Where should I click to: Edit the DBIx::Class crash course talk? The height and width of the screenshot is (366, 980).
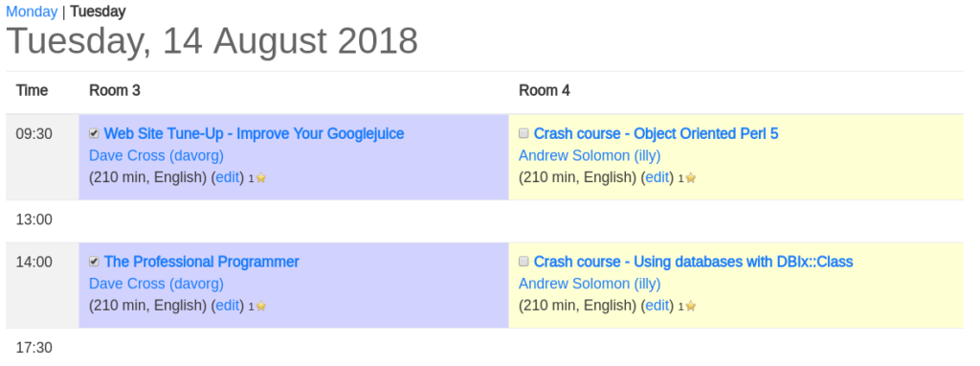click(657, 306)
